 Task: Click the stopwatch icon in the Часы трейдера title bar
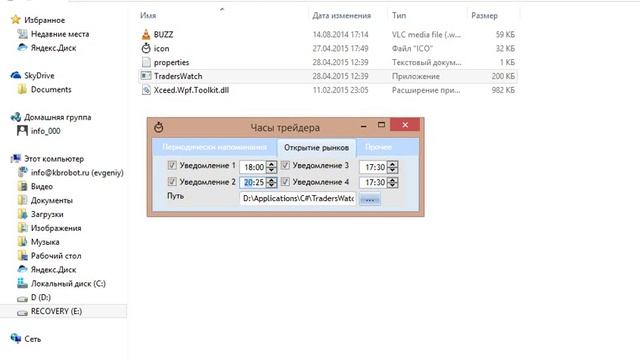coord(158,127)
